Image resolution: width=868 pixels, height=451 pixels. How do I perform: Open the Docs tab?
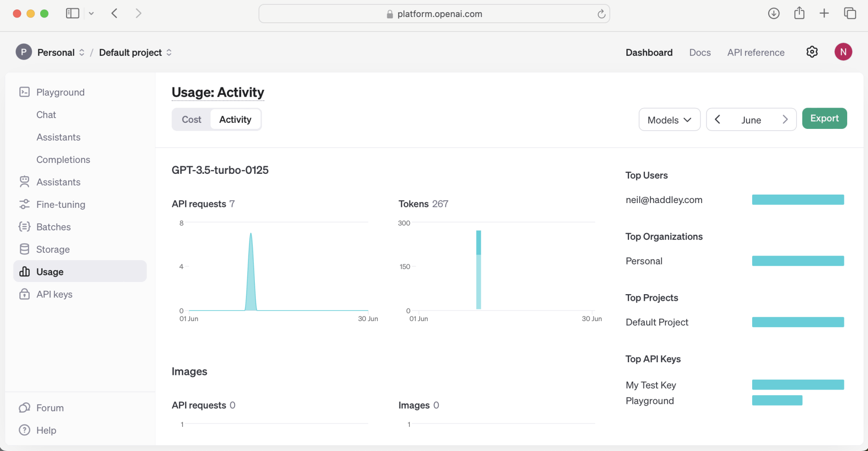(700, 52)
